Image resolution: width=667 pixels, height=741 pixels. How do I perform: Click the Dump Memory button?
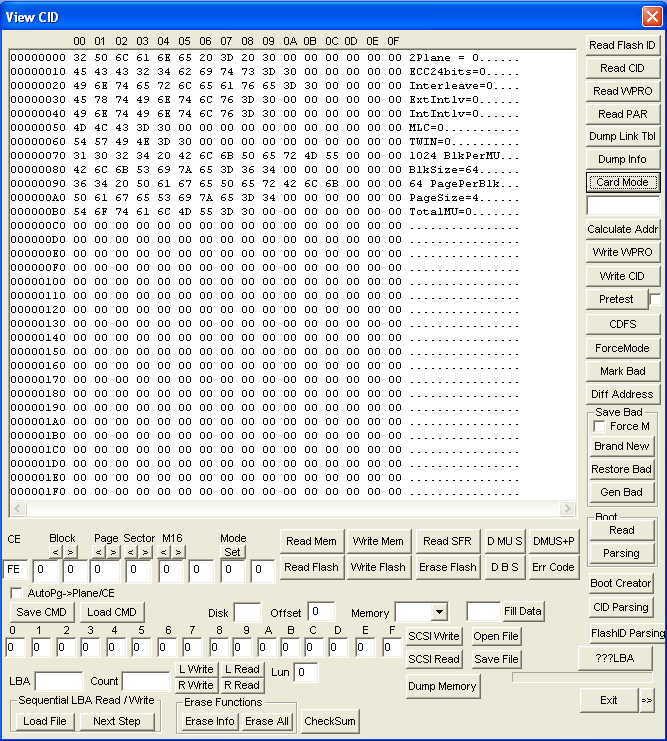click(443, 686)
